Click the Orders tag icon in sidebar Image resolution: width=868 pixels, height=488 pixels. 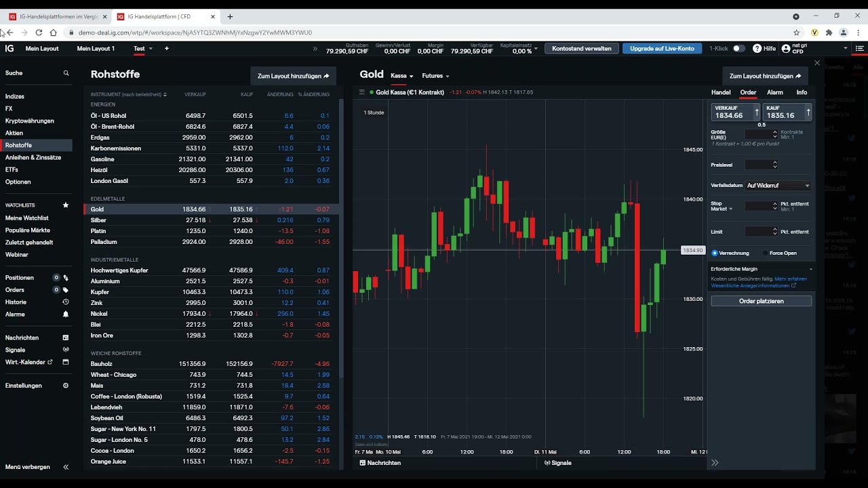[x=66, y=290]
